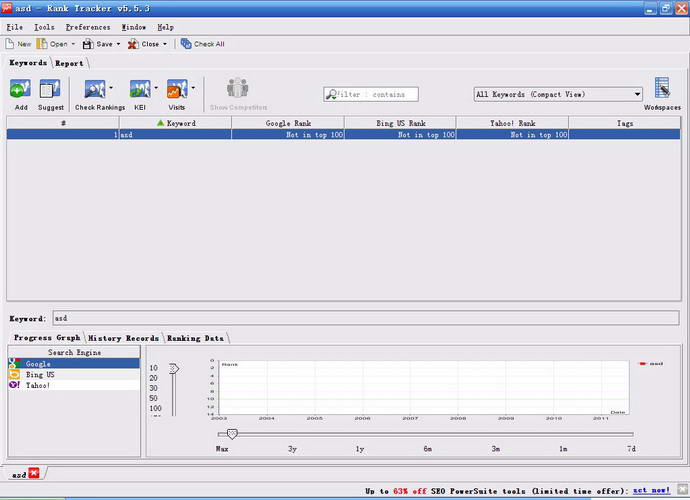Expand the Save dropdown arrow
The image size is (690, 500).
(118, 44)
